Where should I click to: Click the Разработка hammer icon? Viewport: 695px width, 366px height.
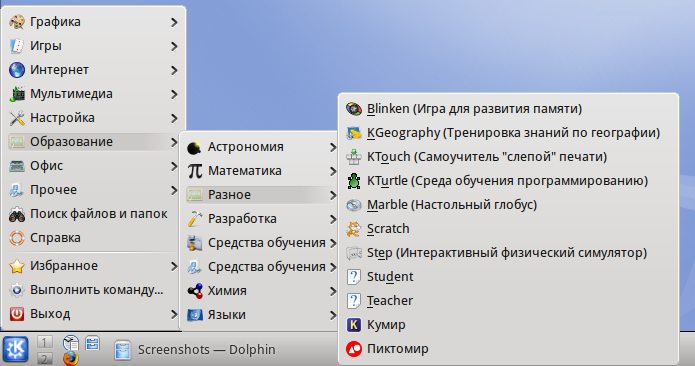pyautogui.click(x=195, y=219)
